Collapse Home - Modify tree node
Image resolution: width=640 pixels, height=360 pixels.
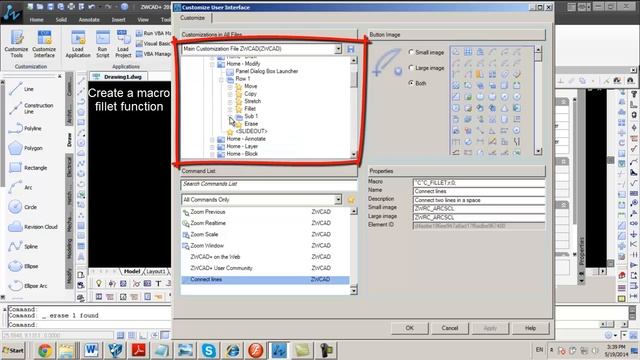pos(212,64)
